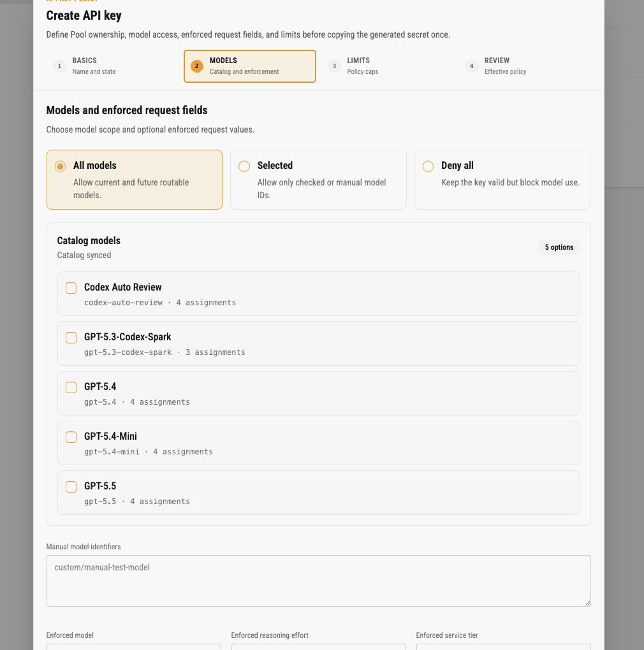
Task: Click the step 3 number circle
Action: click(334, 66)
